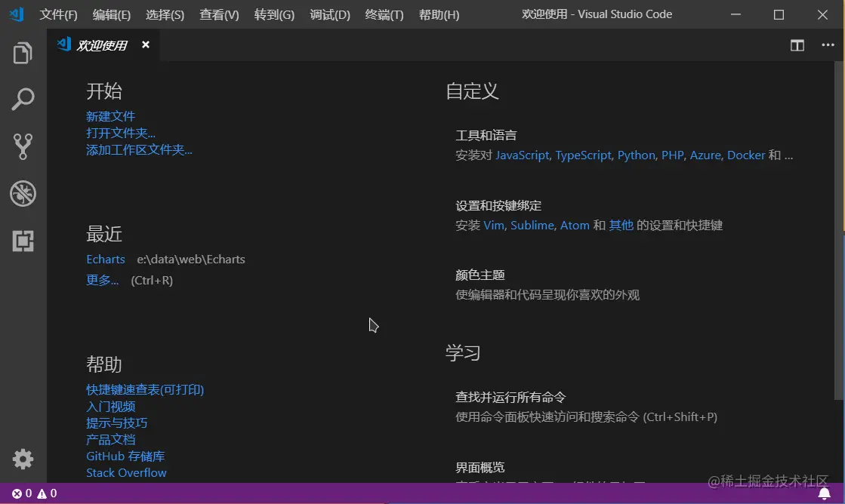The width and height of the screenshot is (845, 504).
Task: Click the notifications bell in status bar
Action: [824, 493]
